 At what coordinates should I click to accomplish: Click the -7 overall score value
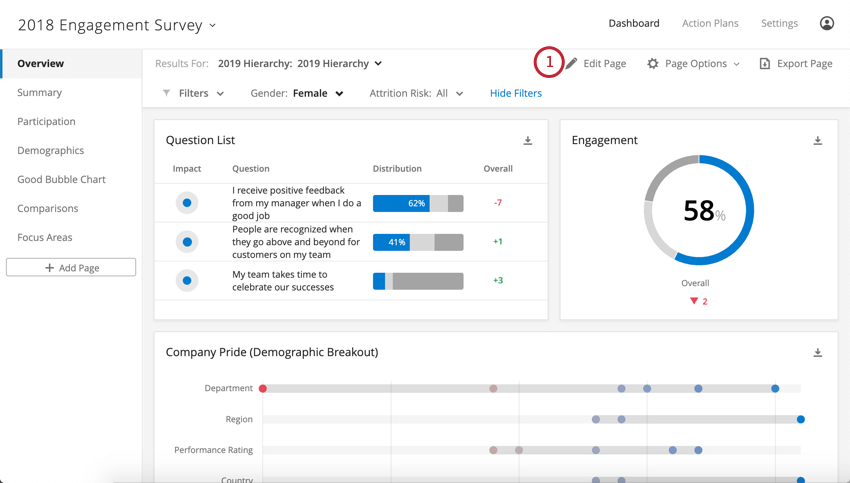pos(498,203)
